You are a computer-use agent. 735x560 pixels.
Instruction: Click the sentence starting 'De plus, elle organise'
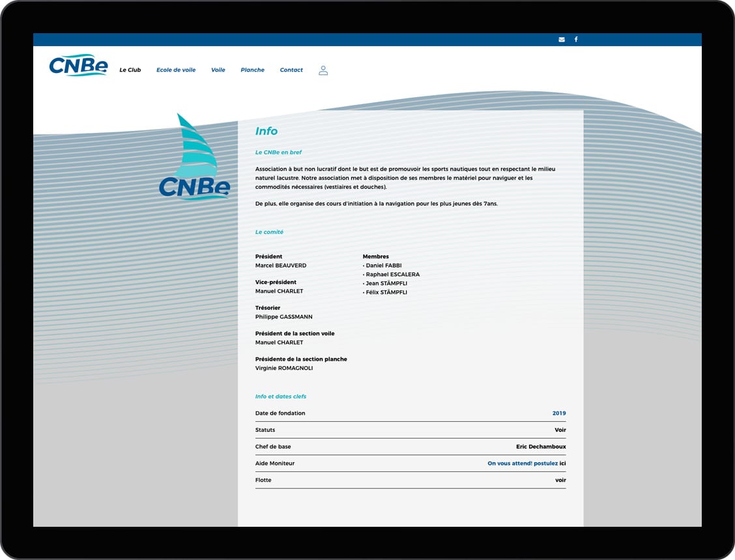tap(377, 204)
